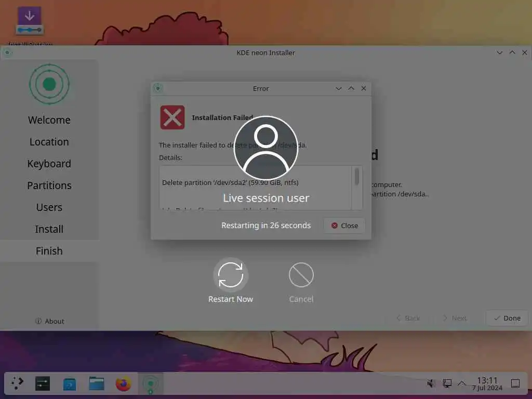Minimize the Error dialog with the down chevron
Viewport: 532px width, 399px height.
point(338,88)
